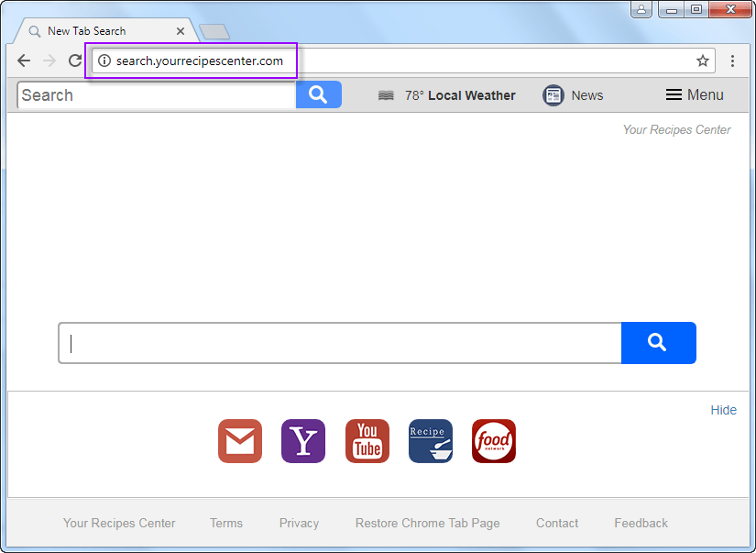This screenshot has width=756, height=553.
Task: Open the Yahoo shortcut icon
Action: pos(303,441)
